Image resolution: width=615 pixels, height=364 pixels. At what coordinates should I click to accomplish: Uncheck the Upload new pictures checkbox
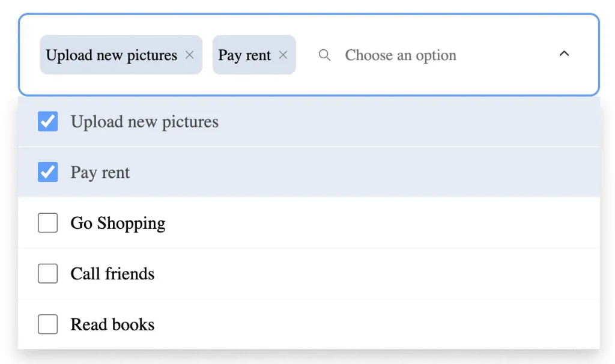(x=47, y=121)
